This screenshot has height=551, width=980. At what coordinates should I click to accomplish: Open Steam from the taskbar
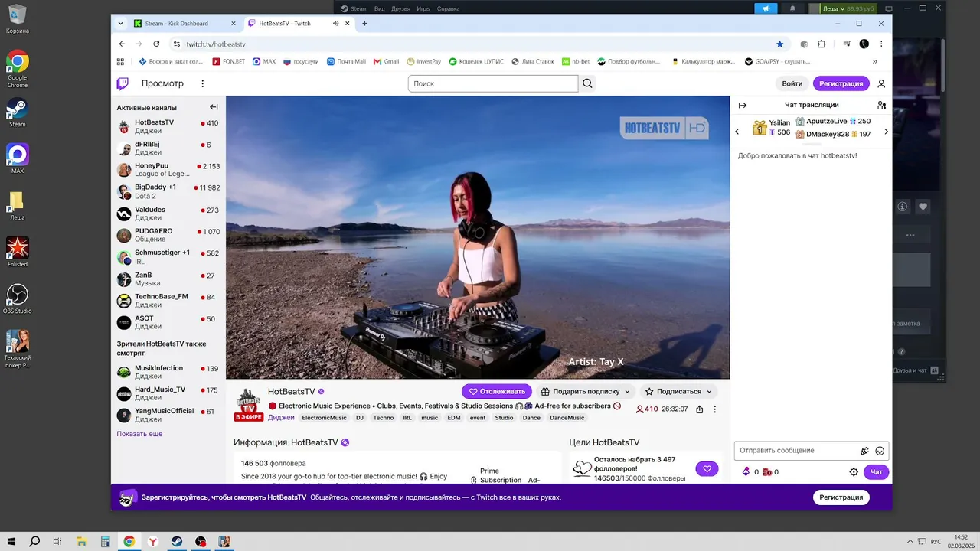[x=176, y=542]
